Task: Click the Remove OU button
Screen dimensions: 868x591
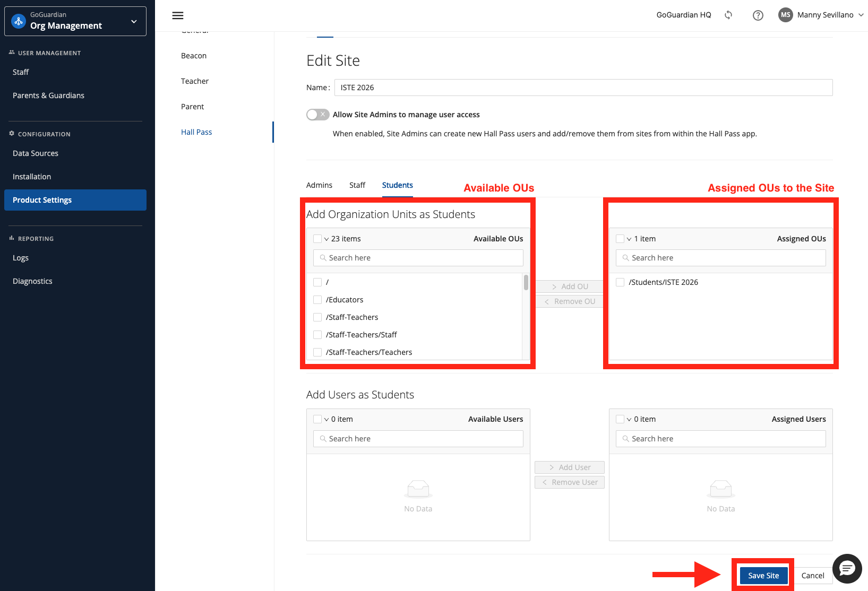Action: tap(570, 301)
